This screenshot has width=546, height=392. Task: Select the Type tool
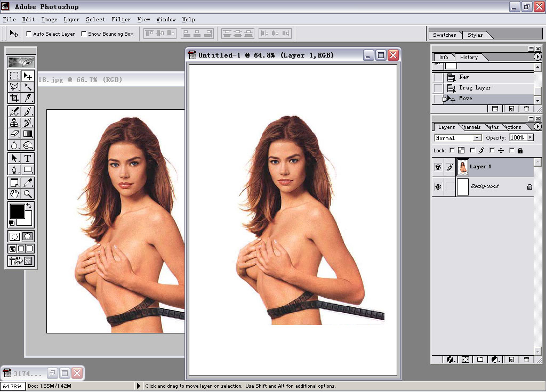pyautogui.click(x=28, y=158)
